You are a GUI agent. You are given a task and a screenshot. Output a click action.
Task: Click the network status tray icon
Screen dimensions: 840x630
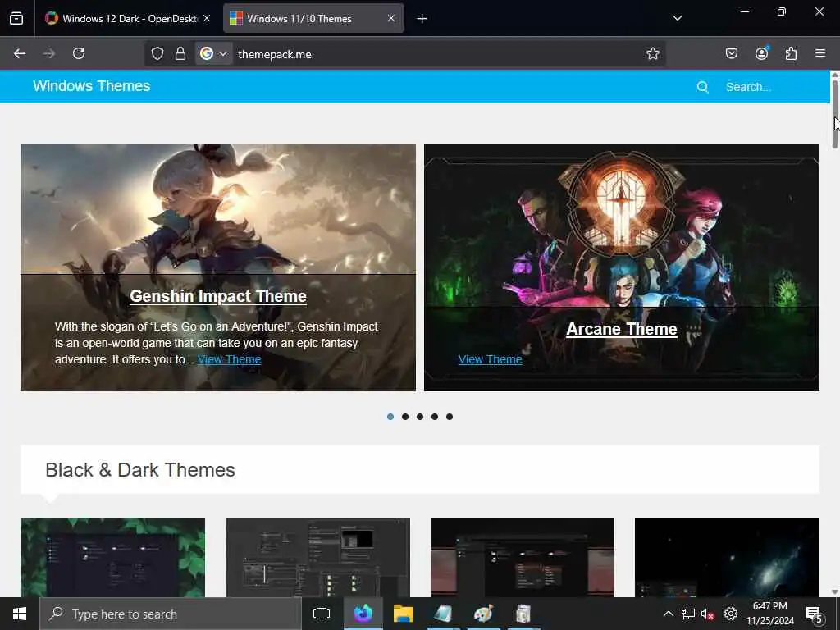(x=688, y=614)
